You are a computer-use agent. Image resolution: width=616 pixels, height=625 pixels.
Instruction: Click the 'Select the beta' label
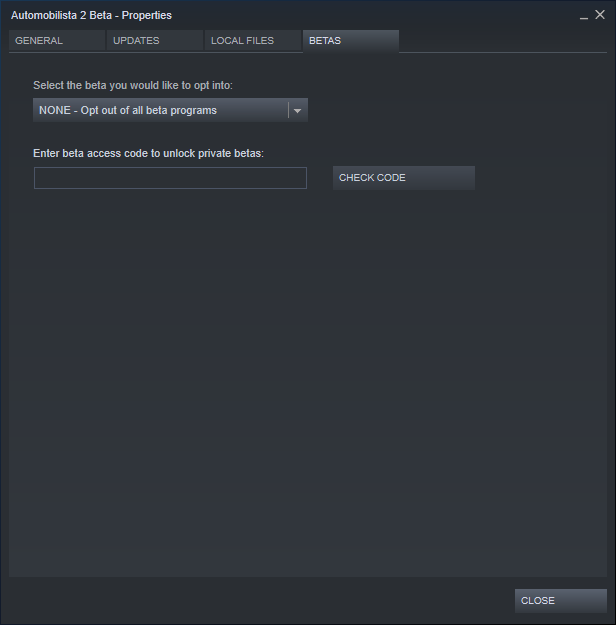133,85
